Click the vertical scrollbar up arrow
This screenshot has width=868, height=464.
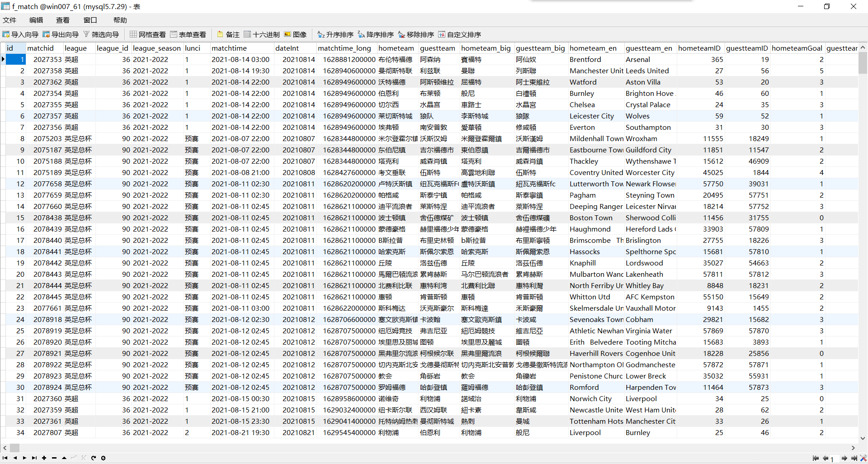[863, 47]
